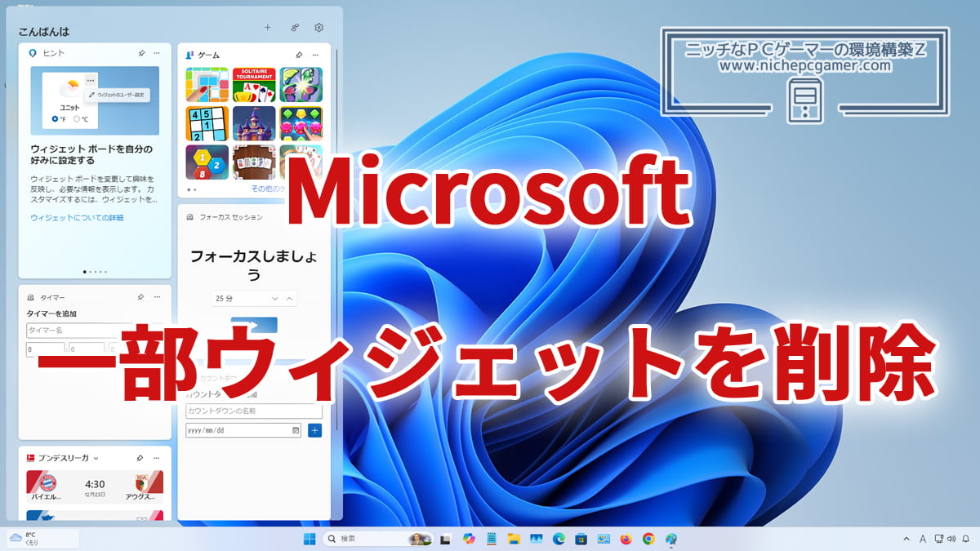Screen dimensions: 980x551
Task: Open File Explorer on taskbar
Action: pyautogui.click(x=514, y=539)
